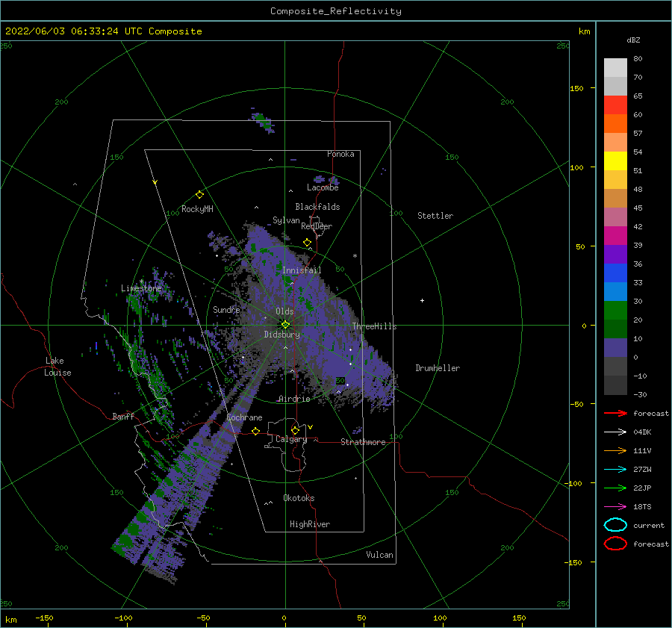Click the -150 tick on bottom km axis
The image size is (672, 628).
[x=44, y=618]
